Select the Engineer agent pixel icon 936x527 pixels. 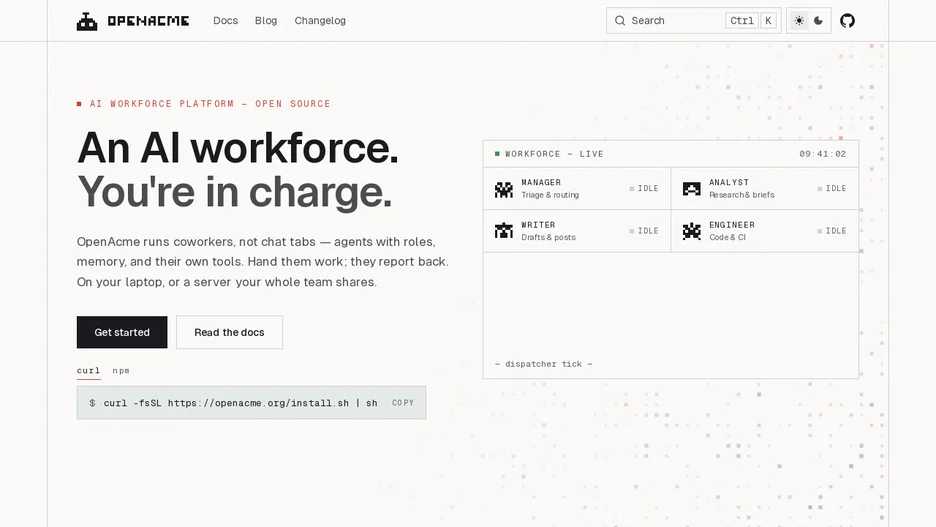point(691,231)
